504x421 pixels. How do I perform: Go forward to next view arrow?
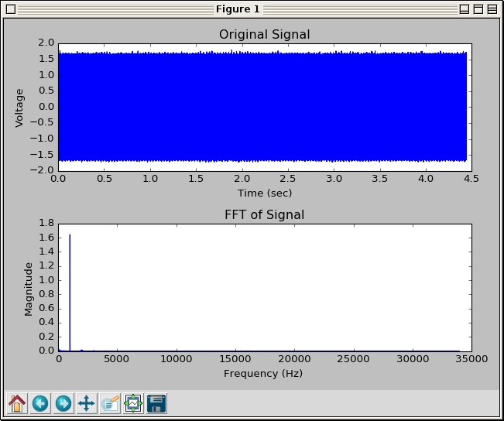63,403
